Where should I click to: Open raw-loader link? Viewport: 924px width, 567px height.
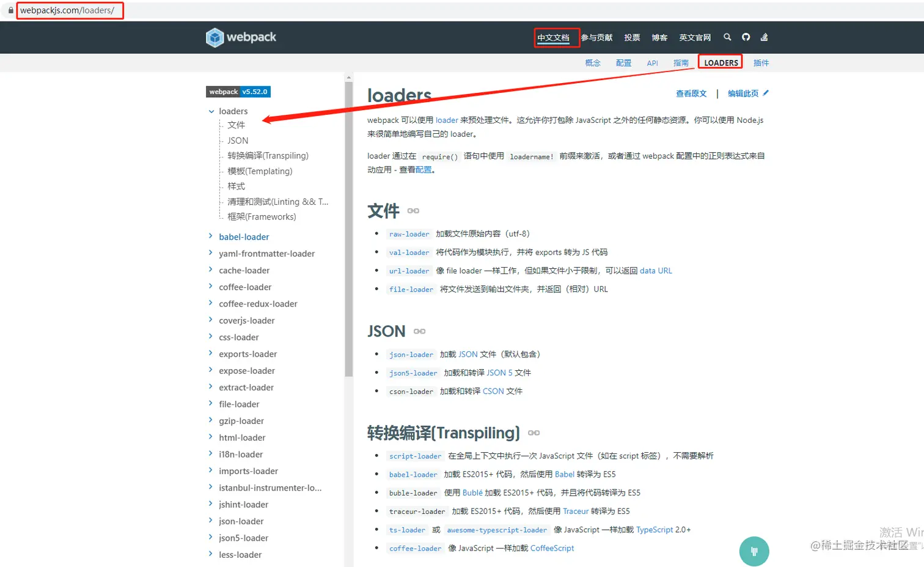pos(409,234)
